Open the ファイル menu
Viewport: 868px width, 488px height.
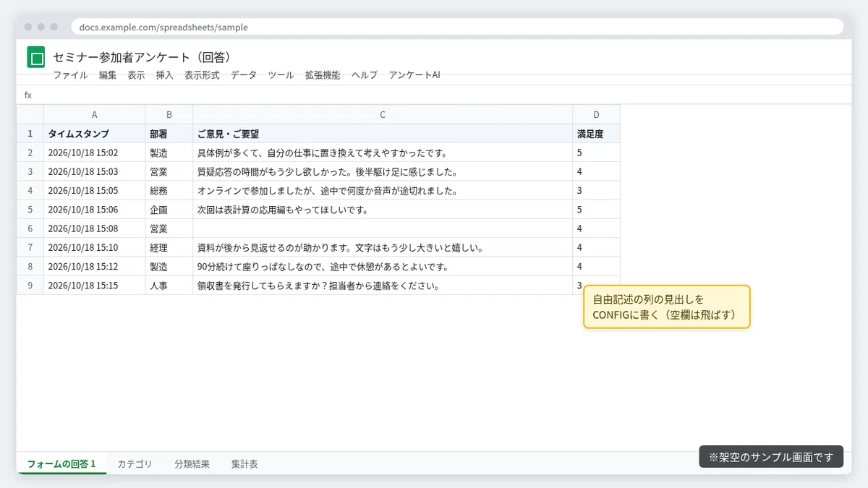point(70,74)
